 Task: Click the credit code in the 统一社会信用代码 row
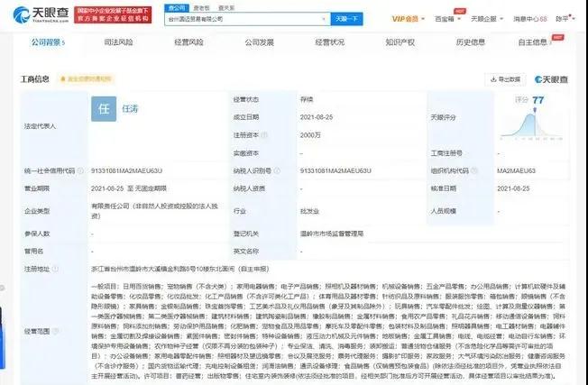[126, 171]
